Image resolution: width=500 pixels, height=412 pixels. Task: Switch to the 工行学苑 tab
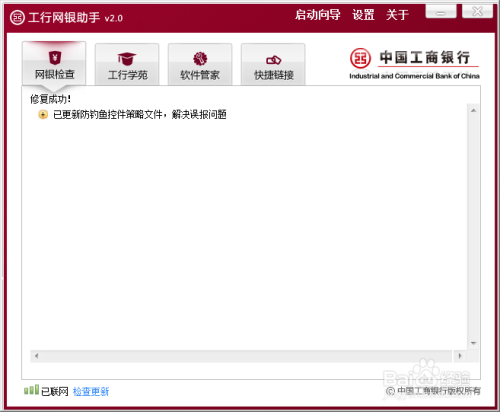click(x=127, y=64)
